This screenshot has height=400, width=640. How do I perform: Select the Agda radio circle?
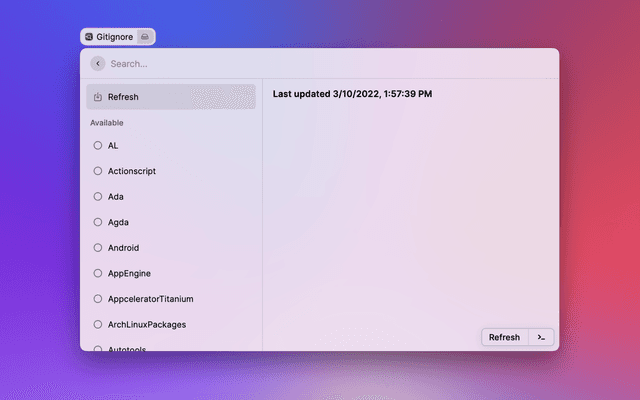point(97,222)
